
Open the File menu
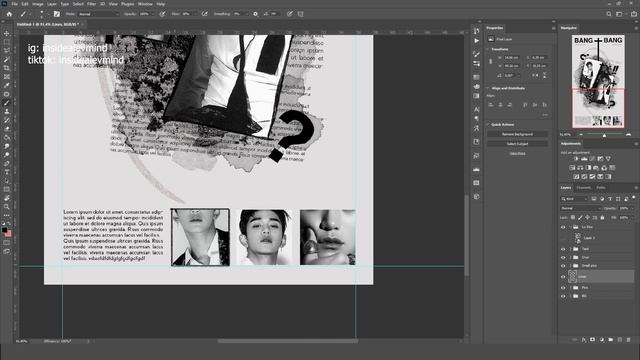(14, 4)
